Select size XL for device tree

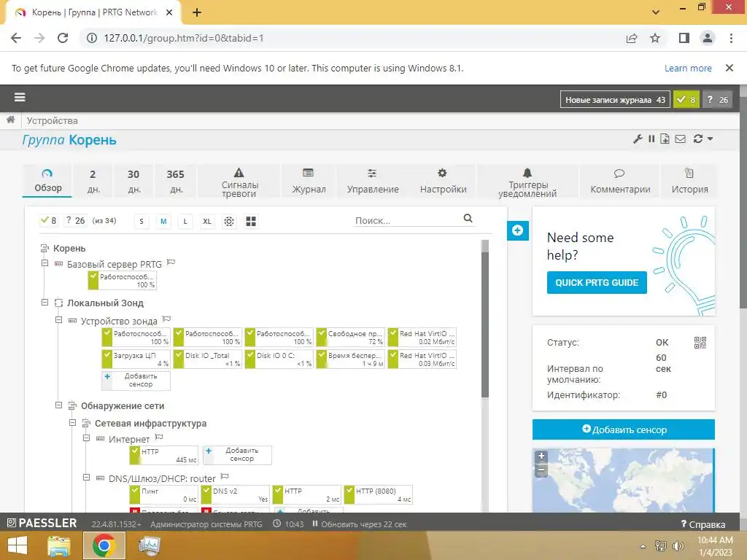click(207, 222)
